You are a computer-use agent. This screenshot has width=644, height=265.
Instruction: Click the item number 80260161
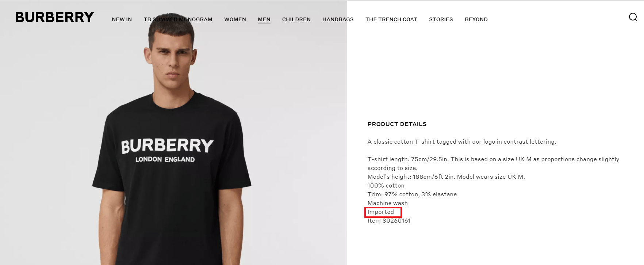(x=389, y=221)
